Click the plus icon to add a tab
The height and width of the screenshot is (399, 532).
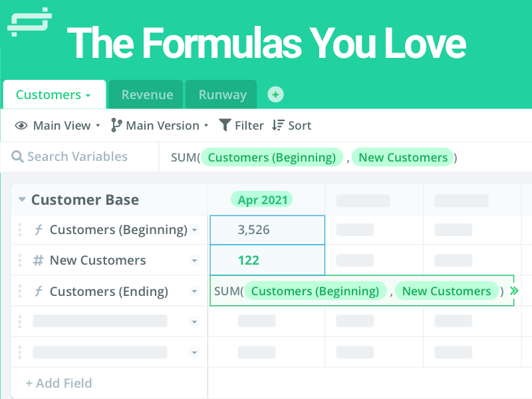pyautogui.click(x=276, y=94)
